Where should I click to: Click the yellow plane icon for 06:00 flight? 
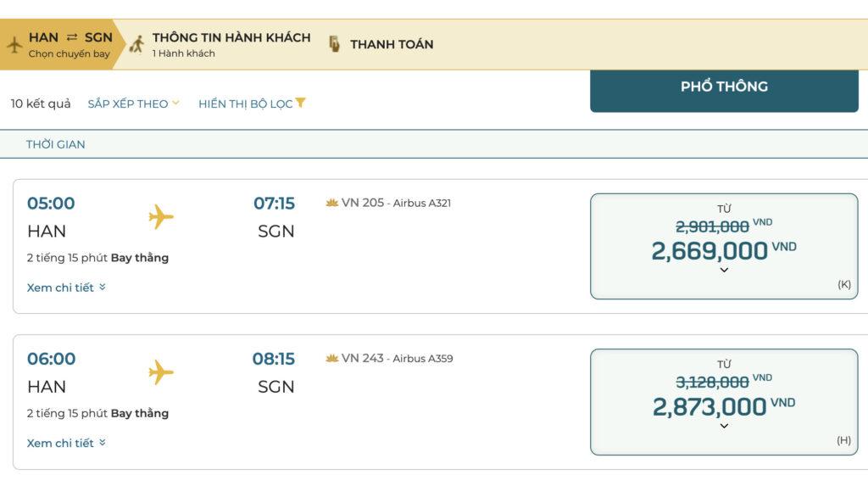[161, 372]
